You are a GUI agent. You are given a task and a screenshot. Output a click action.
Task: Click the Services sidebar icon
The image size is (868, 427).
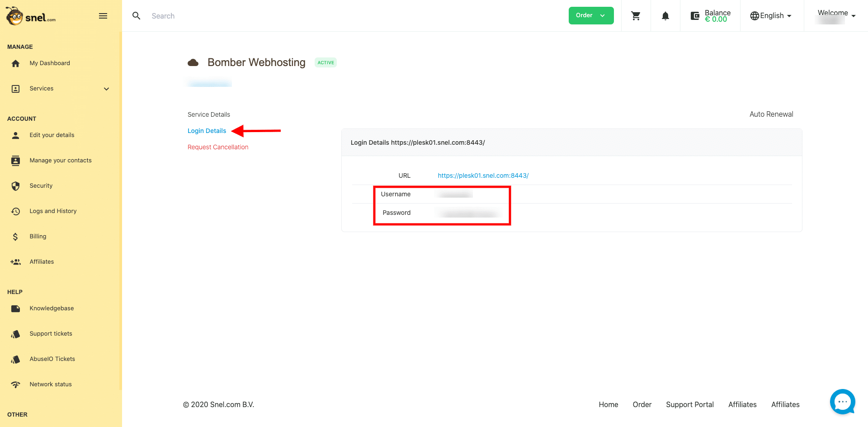[15, 89]
